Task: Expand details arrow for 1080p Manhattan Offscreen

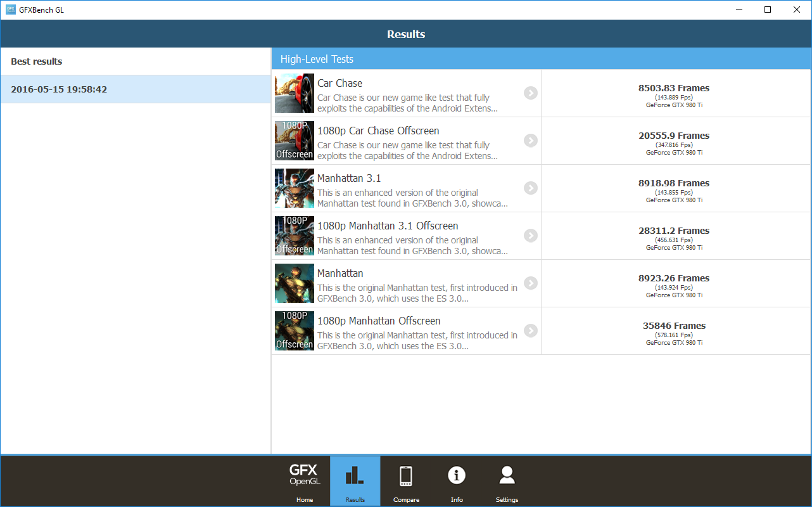Action: [531, 331]
